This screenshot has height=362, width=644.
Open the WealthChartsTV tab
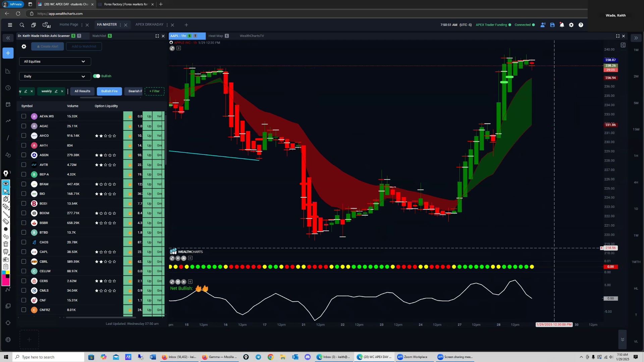[252, 36]
